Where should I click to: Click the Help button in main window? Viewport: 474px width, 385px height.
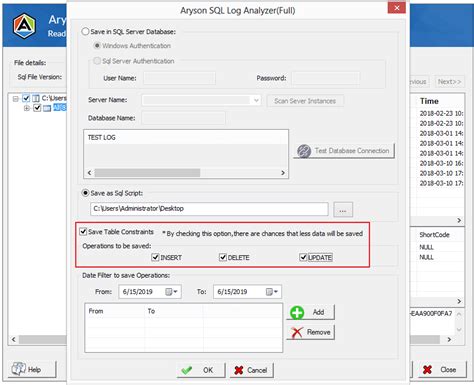pos(32,369)
